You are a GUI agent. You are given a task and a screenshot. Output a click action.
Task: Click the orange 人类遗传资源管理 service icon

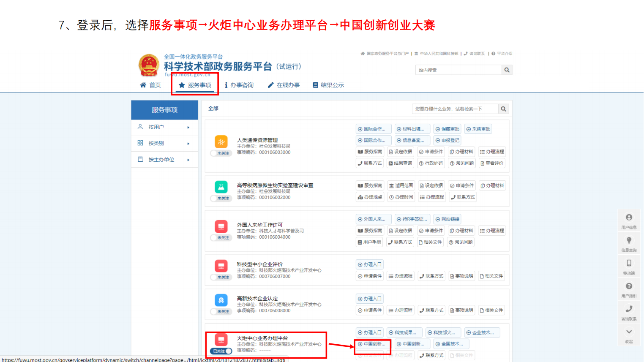[221, 142]
